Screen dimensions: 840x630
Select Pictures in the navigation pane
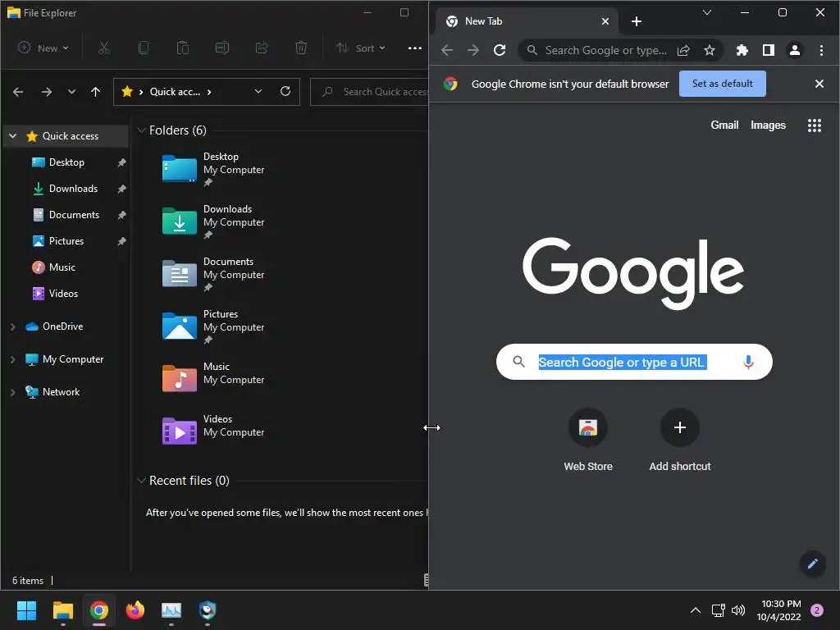tap(66, 241)
